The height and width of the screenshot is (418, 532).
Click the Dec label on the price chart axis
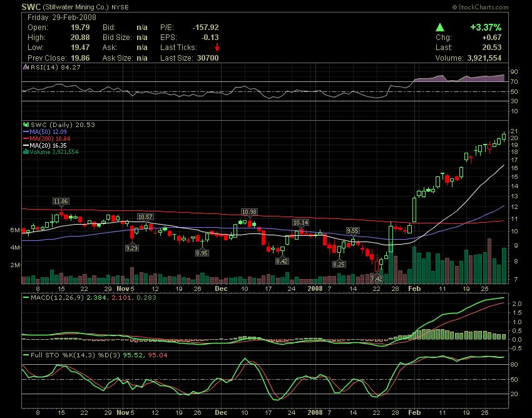pyautogui.click(x=221, y=288)
